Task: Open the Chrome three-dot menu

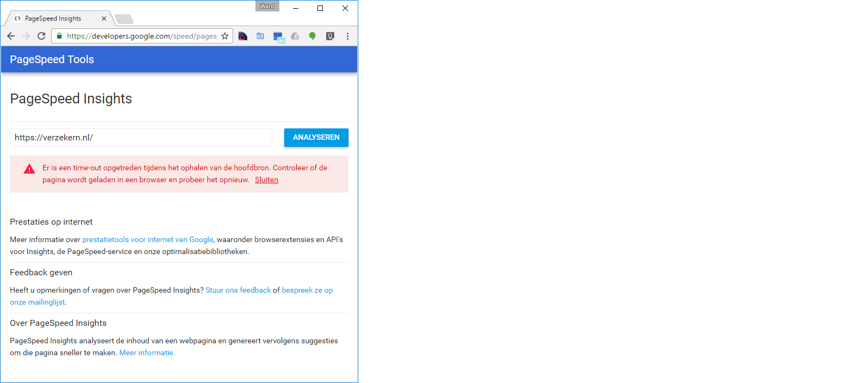Action: pos(347,36)
